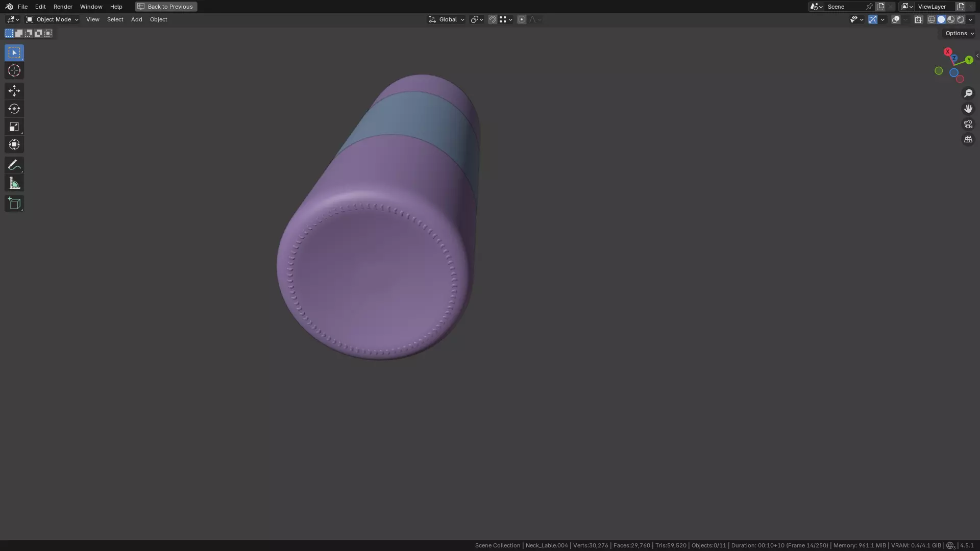The width and height of the screenshot is (980, 551).
Task: Click the Zoom magnifier viewport icon
Action: point(968,93)
